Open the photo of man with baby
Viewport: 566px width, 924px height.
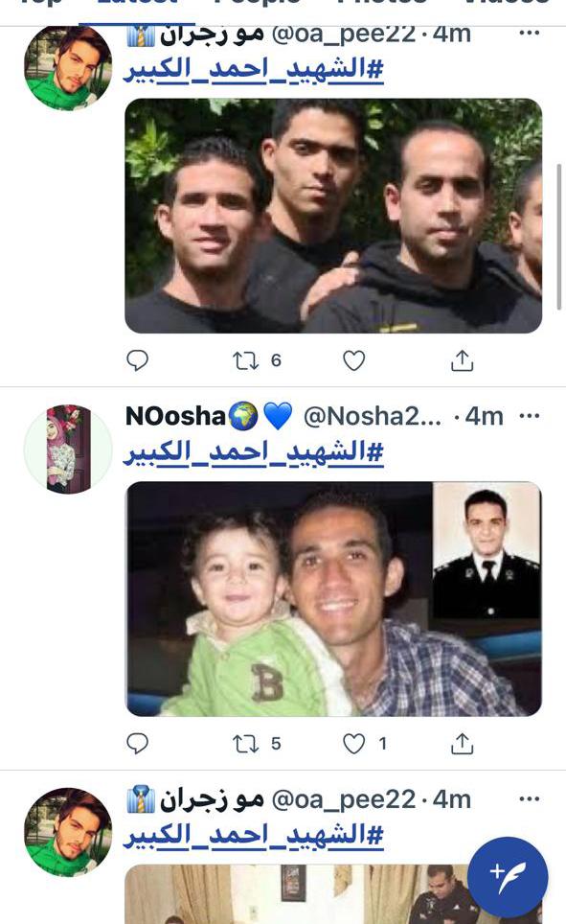pos(333,599)
